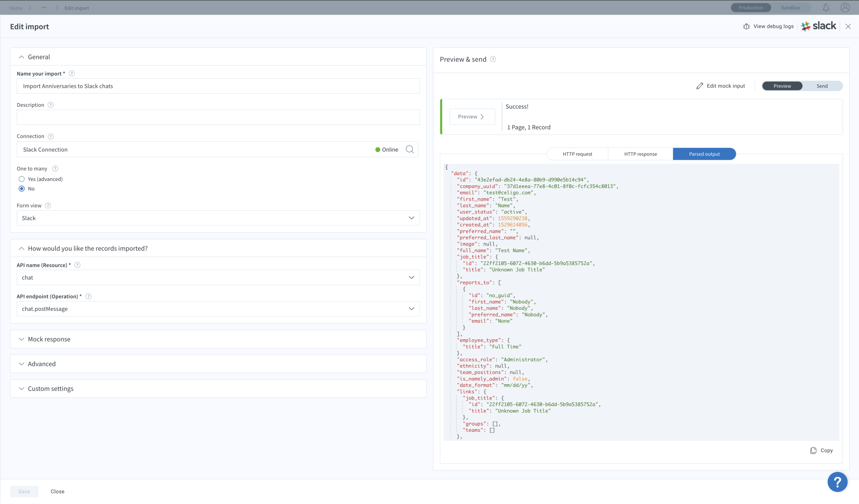The height and width of the screenshot is (504, 859).
Task: Open the API name chat dropdown
Action: (x=218, y=278)
